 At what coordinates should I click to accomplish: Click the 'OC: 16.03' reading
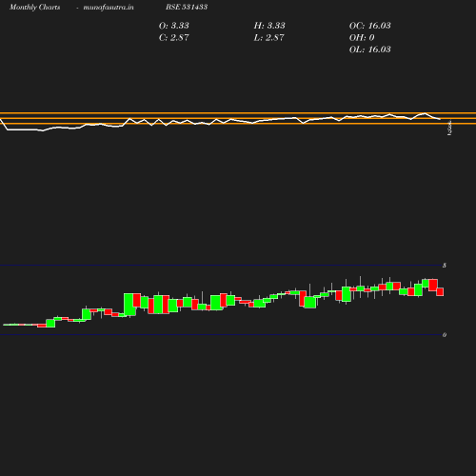(x=370, y=26)
